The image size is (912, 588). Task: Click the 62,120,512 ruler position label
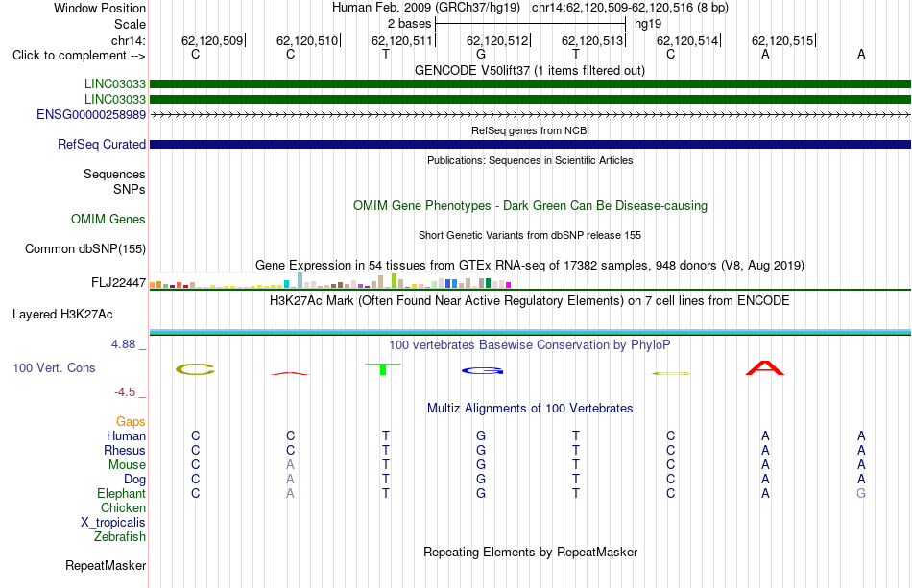pyautogui.click(x=497, y=40)
